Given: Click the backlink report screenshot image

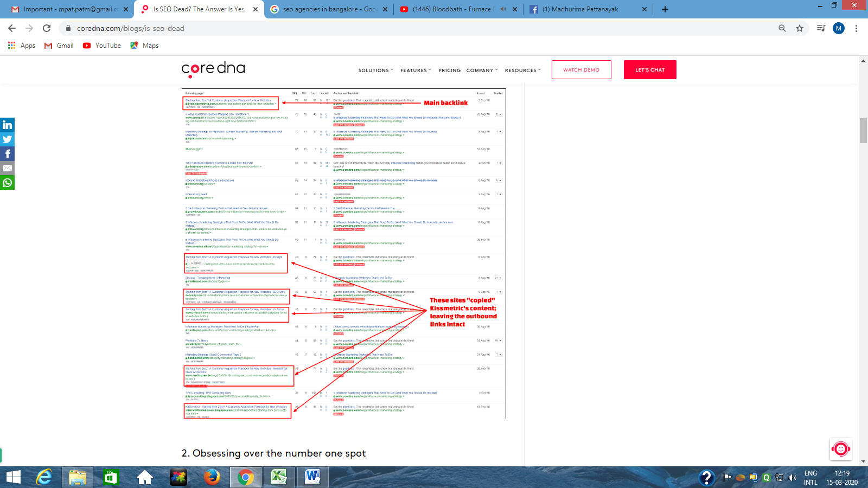Looking at the screenshot, I should [x=344, y=253].
